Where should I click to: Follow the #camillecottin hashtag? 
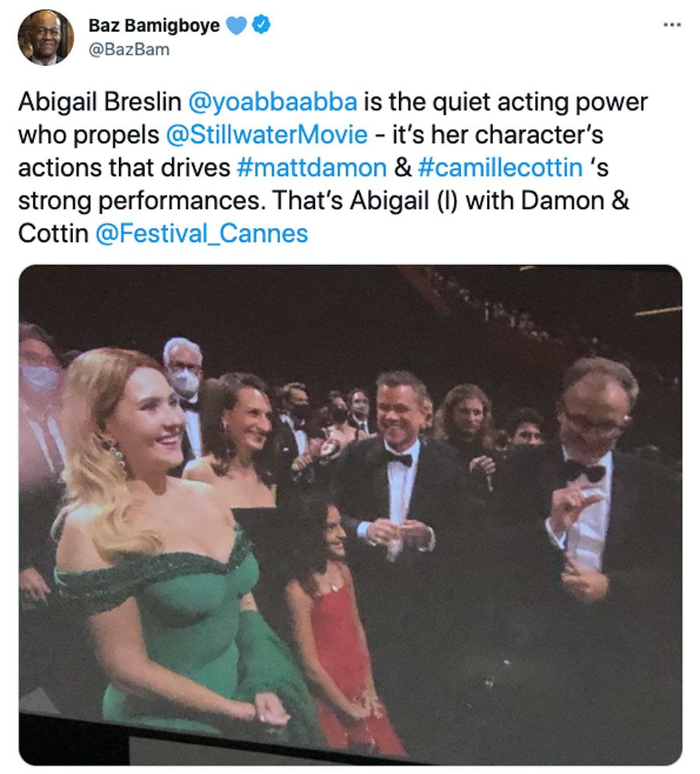[x=500, y=168]
